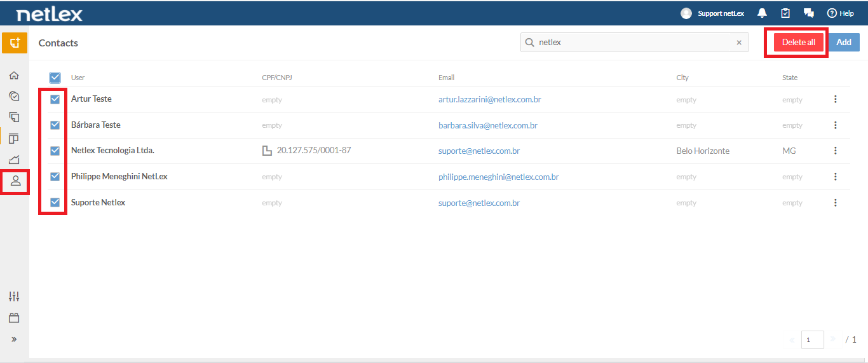The image size is (868, 363).
Task: Click the Add button
Action: point(844,43)
